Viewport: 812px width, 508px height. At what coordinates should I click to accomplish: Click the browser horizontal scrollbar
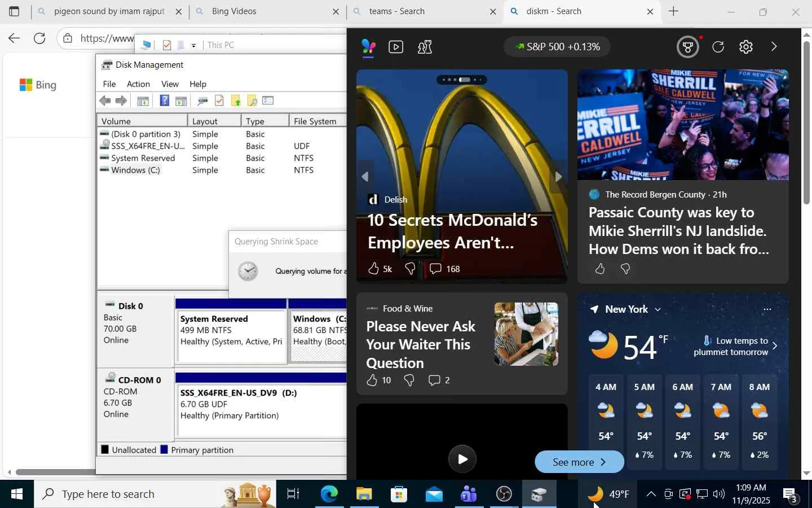55,472
